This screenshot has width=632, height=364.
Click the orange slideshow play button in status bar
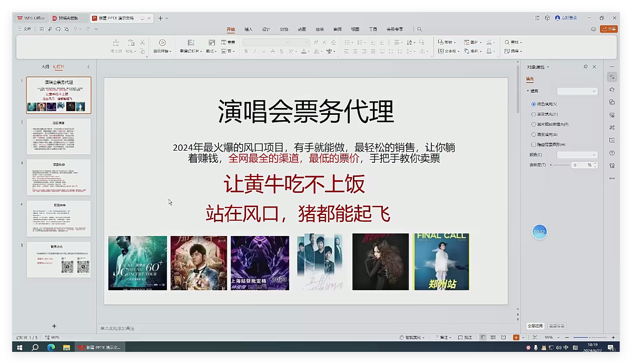coord(516,337)
